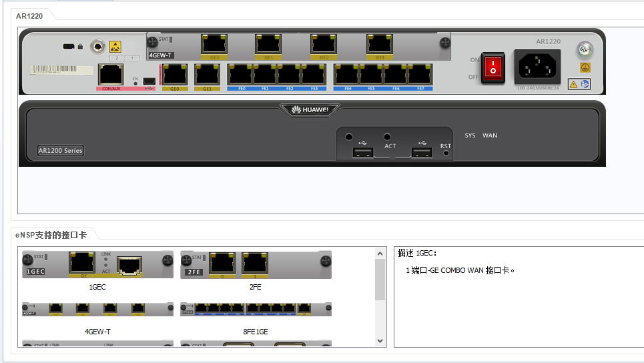Select the FE4 Ethernet port
Image resolution: width=644 pixels, height=363 pixels.
click(346, 75)
